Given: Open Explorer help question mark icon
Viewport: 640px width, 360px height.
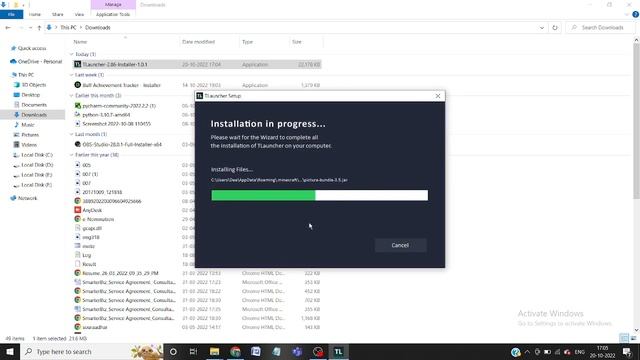Looking at the screenshot, I should [x=635, y=14].
